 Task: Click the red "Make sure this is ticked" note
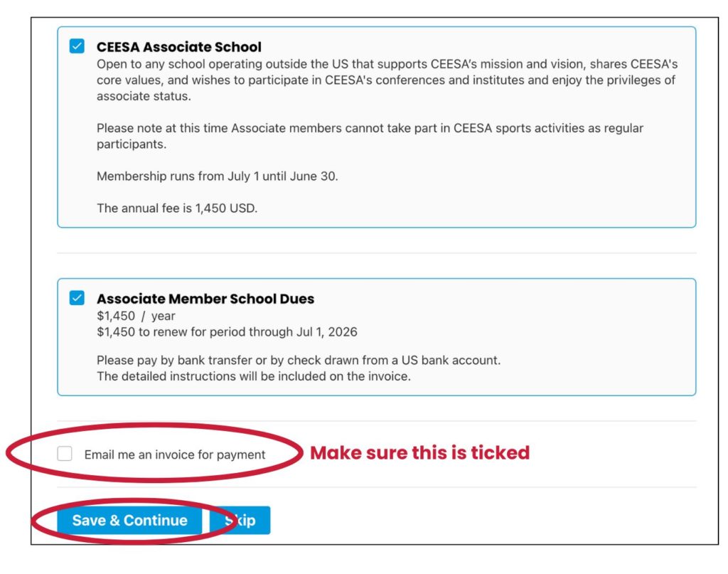419,452
